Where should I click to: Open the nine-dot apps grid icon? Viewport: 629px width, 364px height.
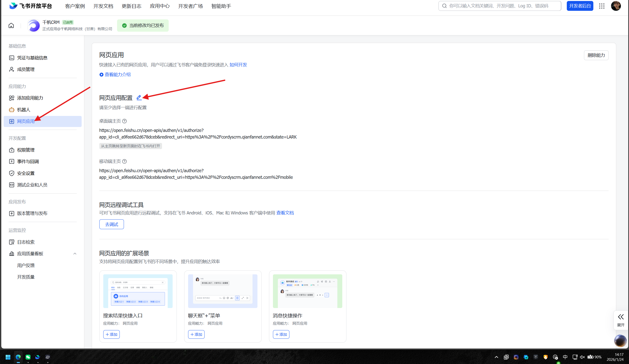(602, 6)
